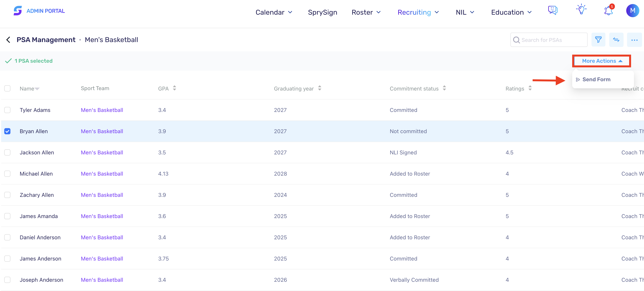Open Men's Basketball link for Joseph Anderson
This screenshot has width=644, height=291.
pyautogui.click(x=102, y=280)
